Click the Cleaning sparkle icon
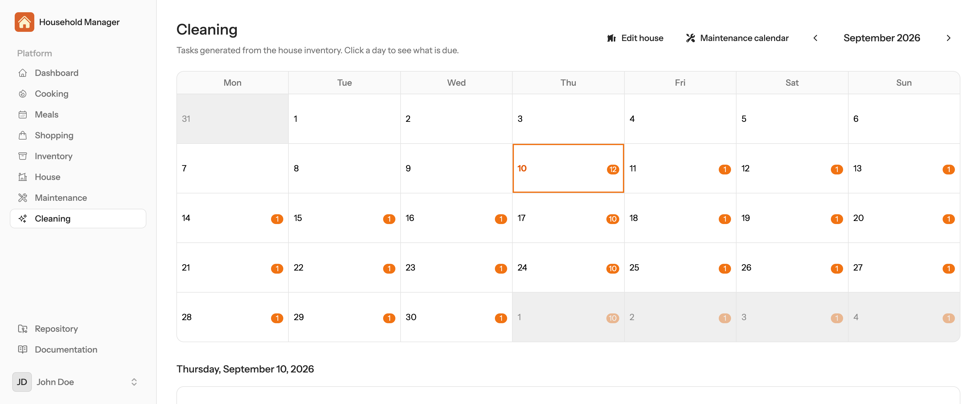Image resolution: width=980 pixels, height=404 pixels. pos(23,219)
